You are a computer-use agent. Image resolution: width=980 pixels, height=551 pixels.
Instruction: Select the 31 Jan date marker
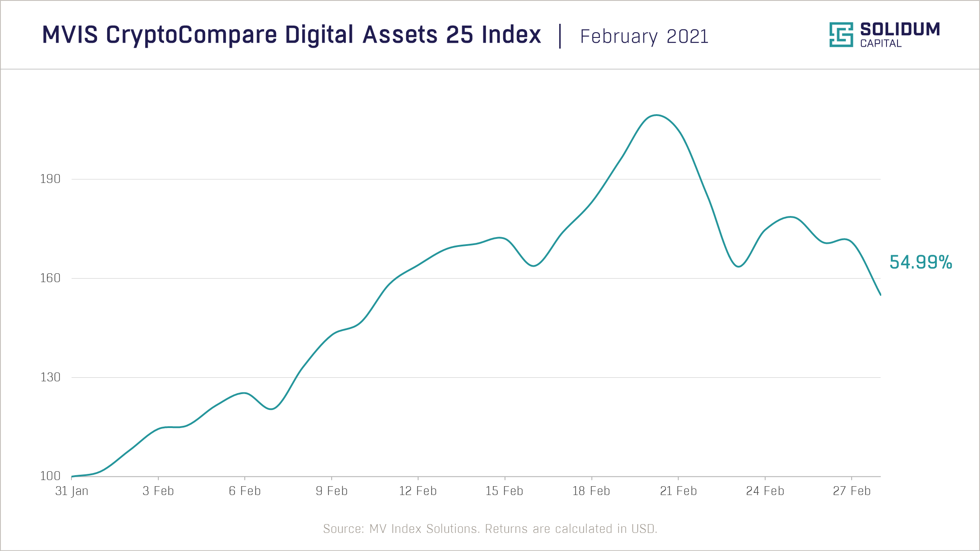[x=72, y=491]
